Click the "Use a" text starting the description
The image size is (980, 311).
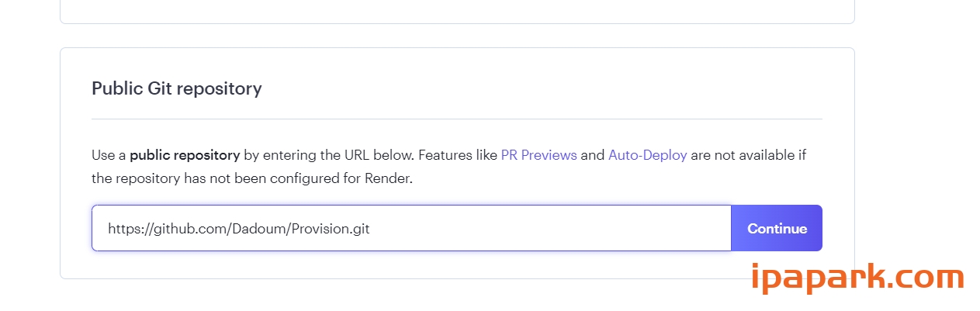[x=109, y=155]
